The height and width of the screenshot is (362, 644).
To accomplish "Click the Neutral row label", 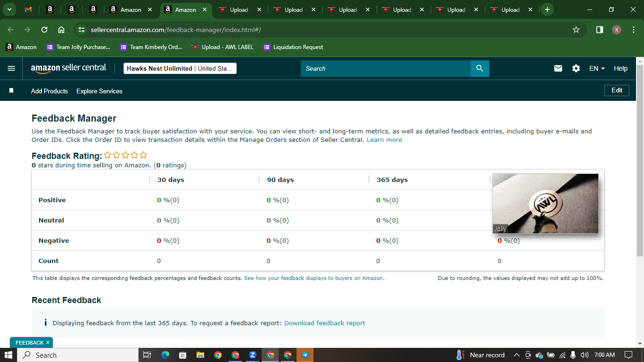I will [x=51, y=220].
